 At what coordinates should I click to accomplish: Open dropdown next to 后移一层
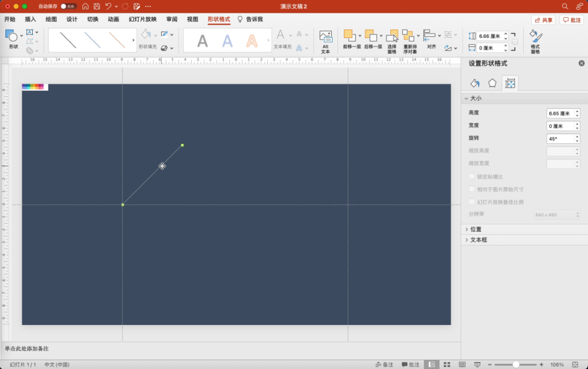pyautogui.click(x=381, y=36)
